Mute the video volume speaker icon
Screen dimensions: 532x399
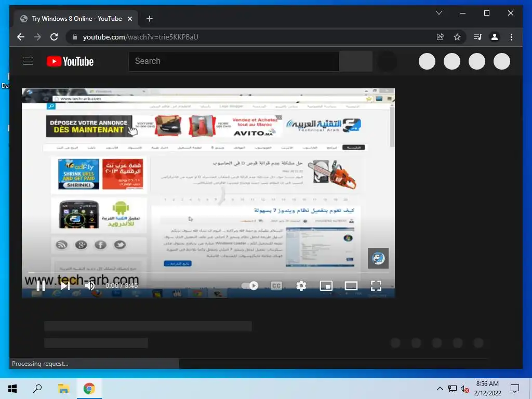coord(90,286)
